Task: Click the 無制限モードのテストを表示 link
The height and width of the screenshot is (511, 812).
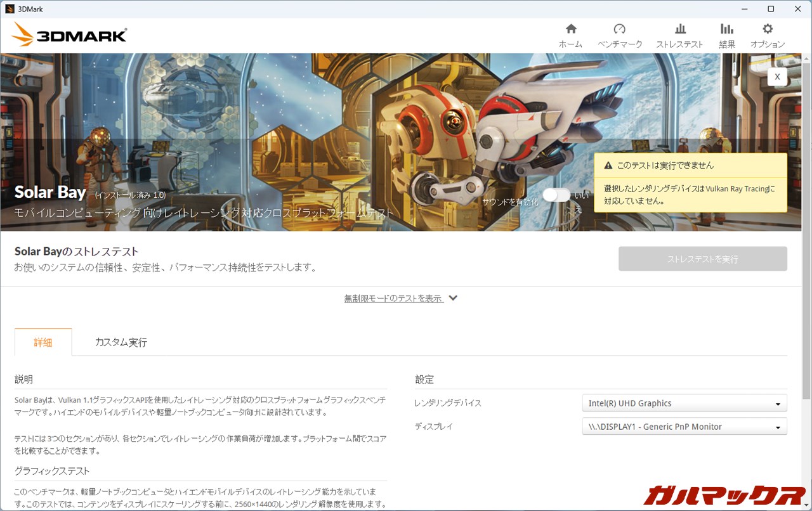Action: pyautogui.click(x=393, y=298)
